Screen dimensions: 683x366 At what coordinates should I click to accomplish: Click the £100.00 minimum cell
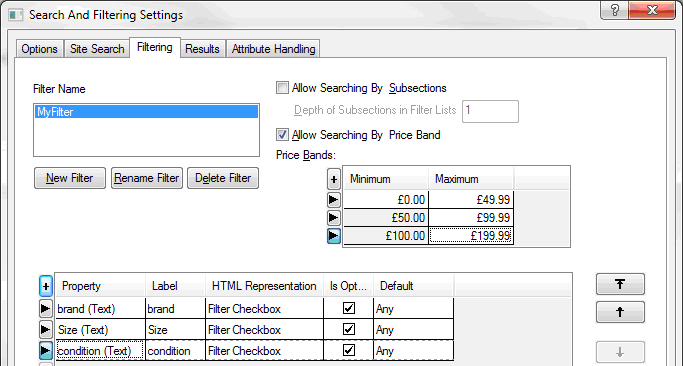pos(386,236)
